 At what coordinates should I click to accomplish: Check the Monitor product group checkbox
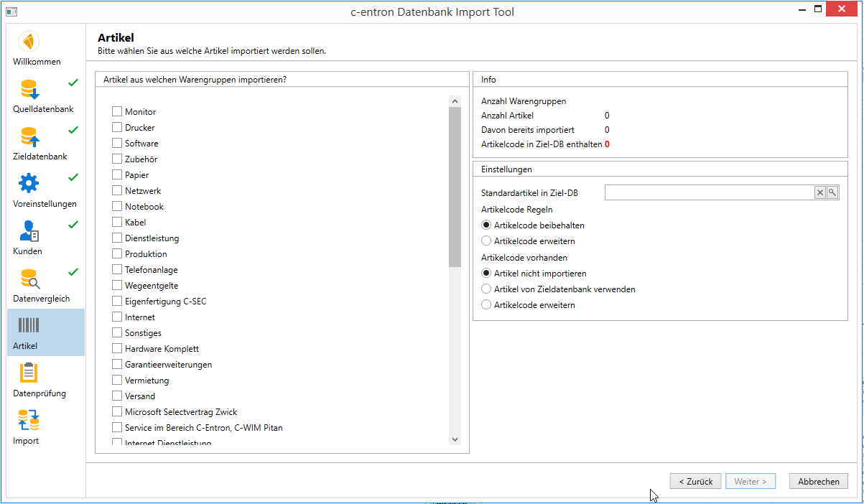point(117,112)
